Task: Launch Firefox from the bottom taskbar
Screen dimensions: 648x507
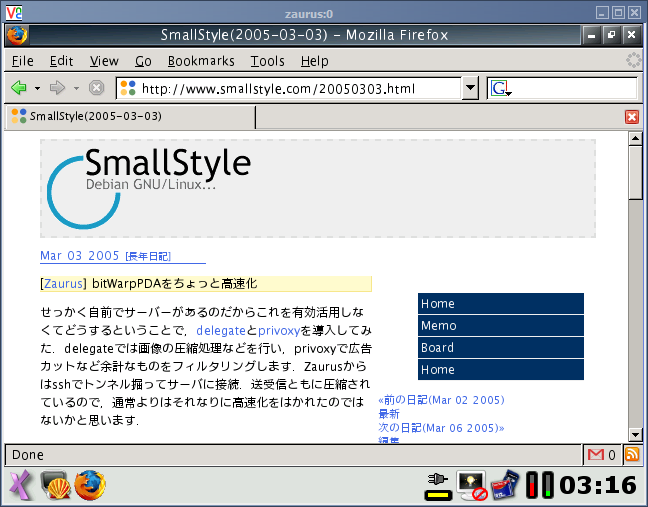Action: pyautogui.click(x=89, y=485)
